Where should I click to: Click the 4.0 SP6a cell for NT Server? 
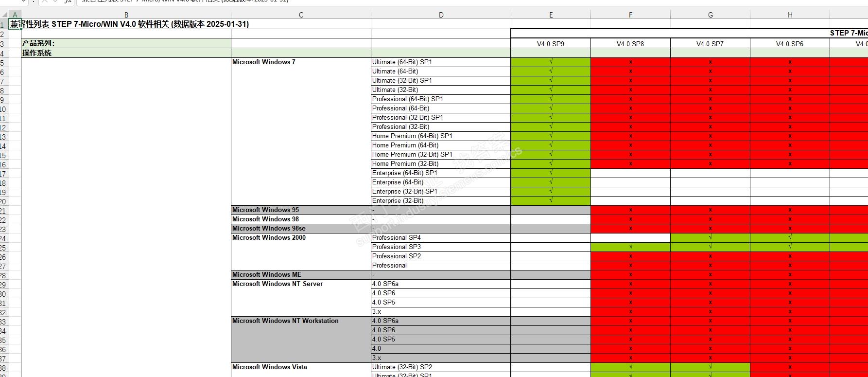[x=441, y=284]
